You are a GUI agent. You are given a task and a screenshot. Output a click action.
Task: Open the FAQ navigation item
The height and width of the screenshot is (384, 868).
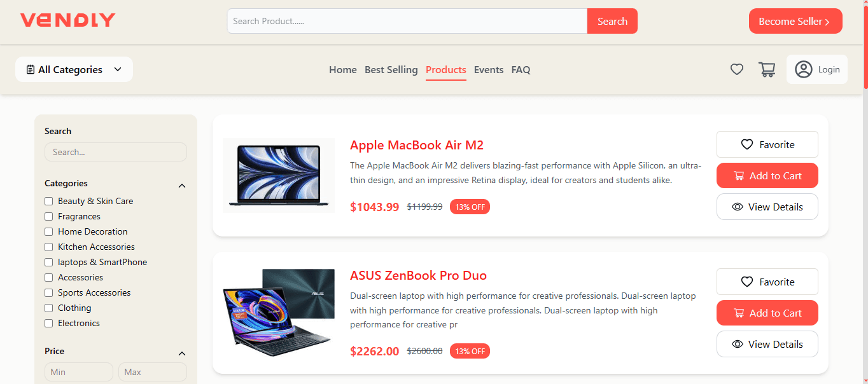coord(521,69)
